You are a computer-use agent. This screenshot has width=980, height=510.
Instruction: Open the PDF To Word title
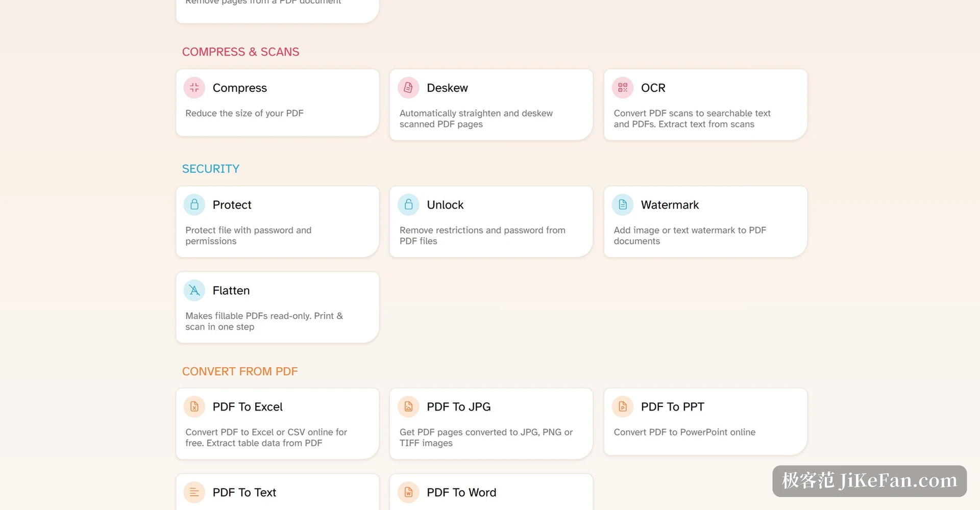[461, 492]
